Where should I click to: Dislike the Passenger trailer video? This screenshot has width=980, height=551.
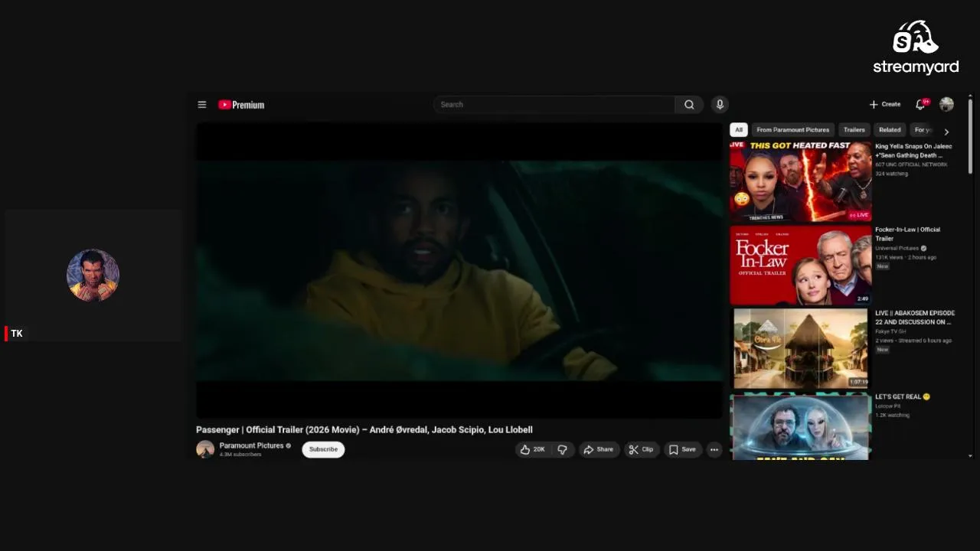click(x=563, y=449)
